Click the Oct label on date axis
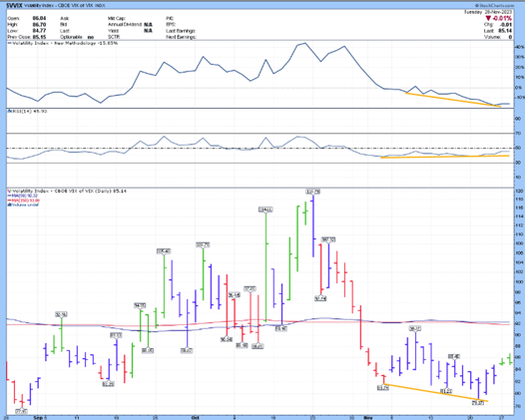Screen dimensions: 525x420 point(196,418)
